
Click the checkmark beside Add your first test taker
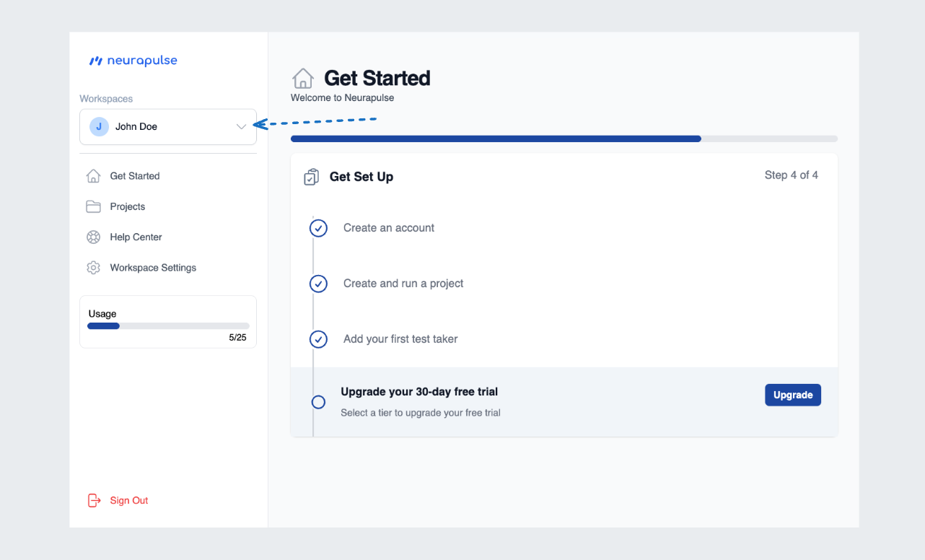[x=318, y=339]
